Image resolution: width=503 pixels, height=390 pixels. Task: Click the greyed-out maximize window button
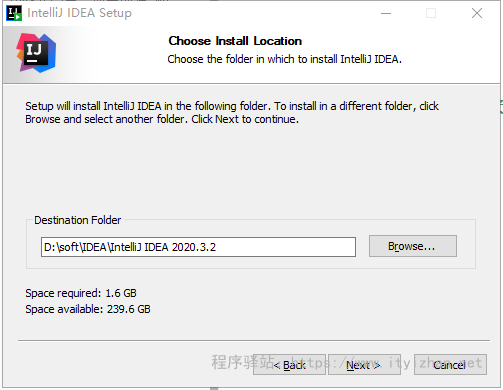tap(431, 13)
